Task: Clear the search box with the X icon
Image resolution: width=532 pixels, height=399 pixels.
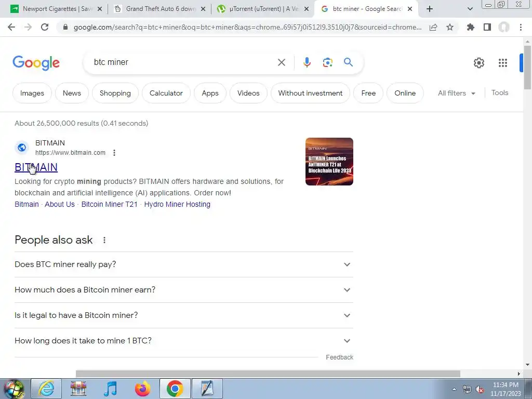Action: pyautogui.click(x=281, y=62)
